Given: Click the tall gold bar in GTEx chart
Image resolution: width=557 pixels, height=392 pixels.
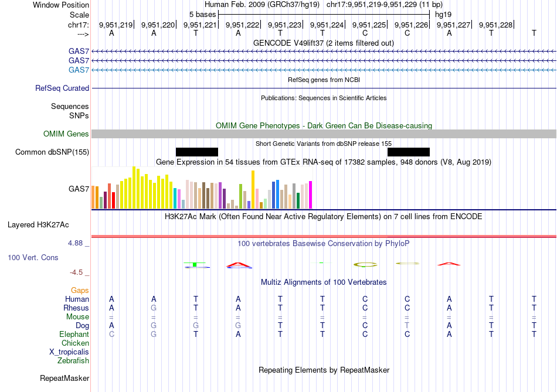Looking at the screenshot, I should pyautogui.click(x=253, y=190).
